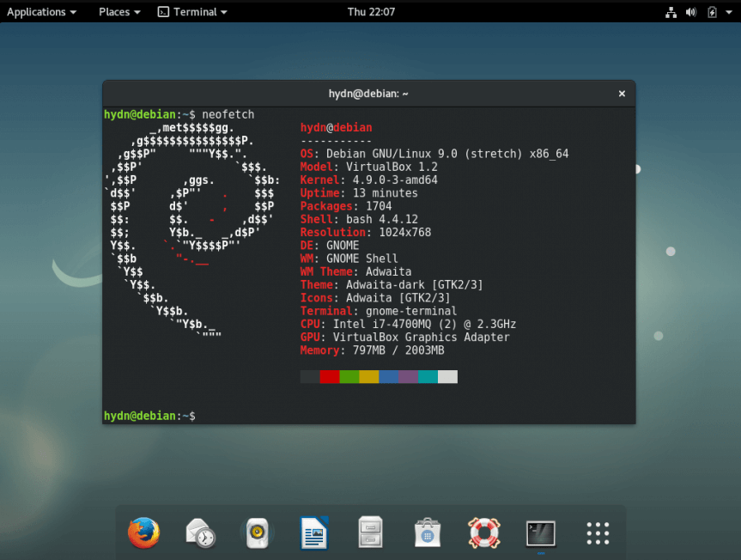Click the red color block

click(330, 377)
